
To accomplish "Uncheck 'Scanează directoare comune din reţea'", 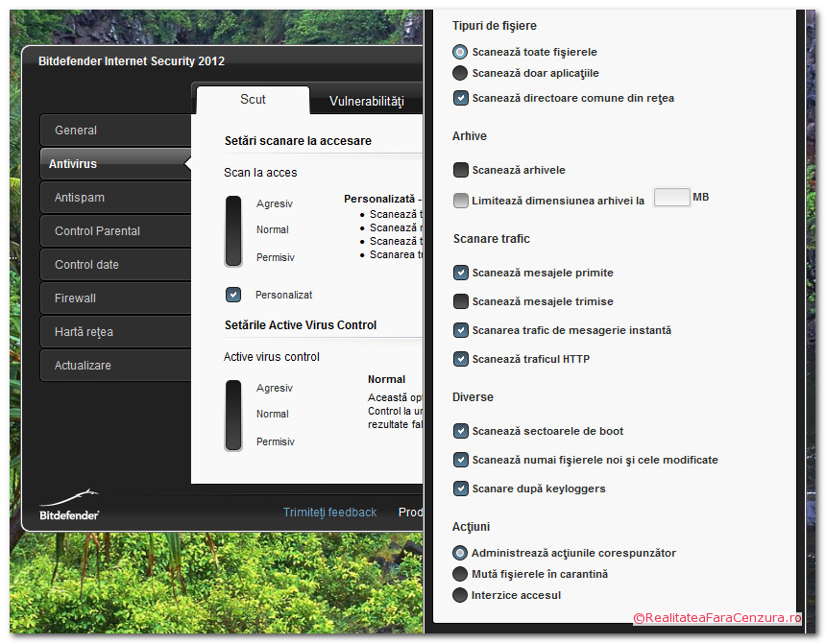I will click(x=460, y=98).
